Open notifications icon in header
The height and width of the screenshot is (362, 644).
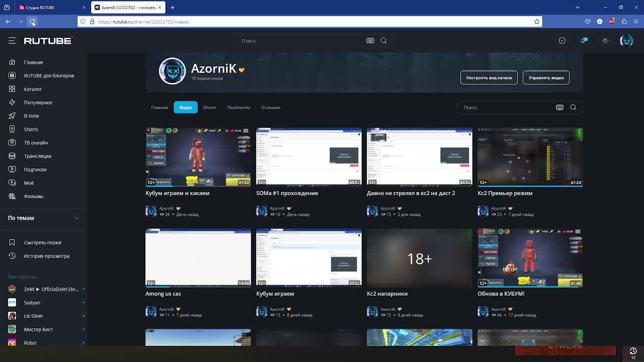[x=584, y=41]
